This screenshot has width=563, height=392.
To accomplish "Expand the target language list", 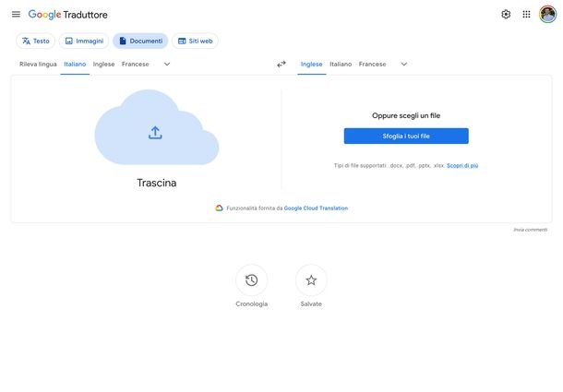I will 404,65.
